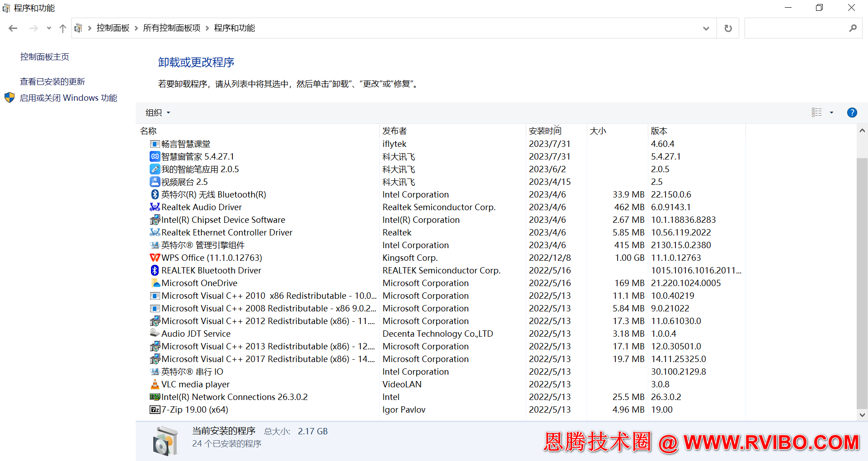This screenshot has width=868, height=461.
Task: Expand chevron before 控制面板 breadcrumb
Action: point(90,28)
